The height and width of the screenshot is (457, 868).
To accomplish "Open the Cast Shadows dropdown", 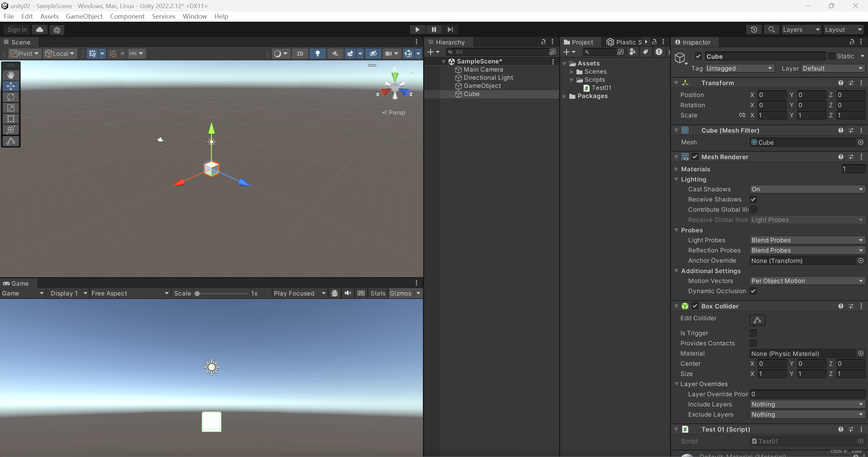I will coord(807,189).
